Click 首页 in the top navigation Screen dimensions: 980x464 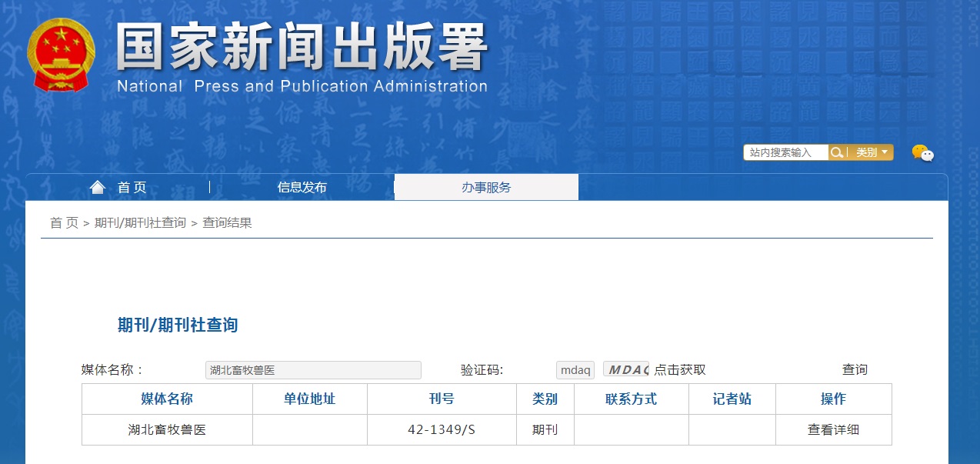point(130,186)
